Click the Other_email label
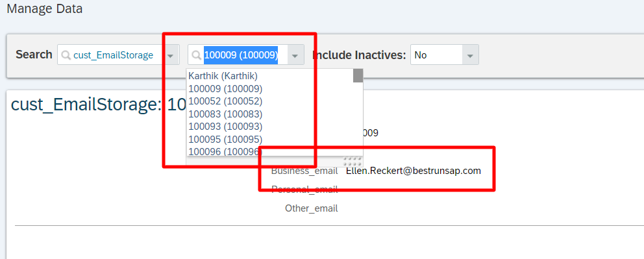Screen dimensions: 644x259 pos(312,208)
